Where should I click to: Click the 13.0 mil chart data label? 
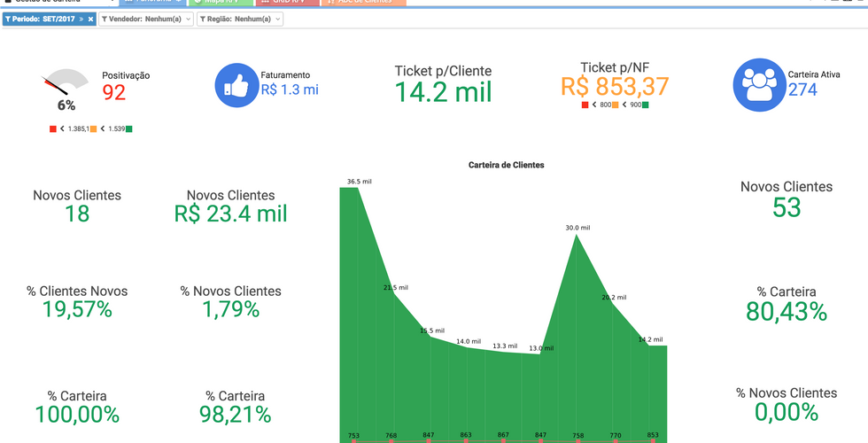pos(541,348)
